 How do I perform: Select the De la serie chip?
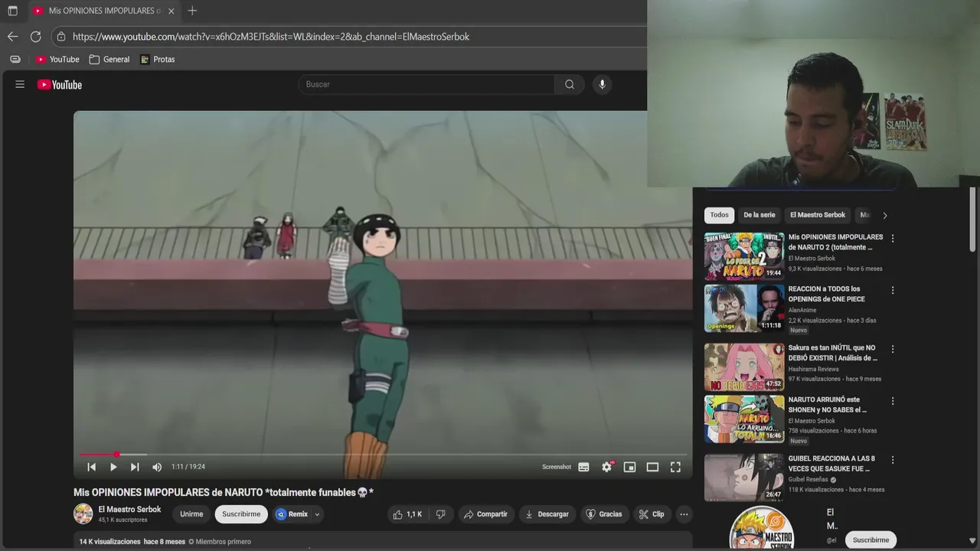pos(759,215)
